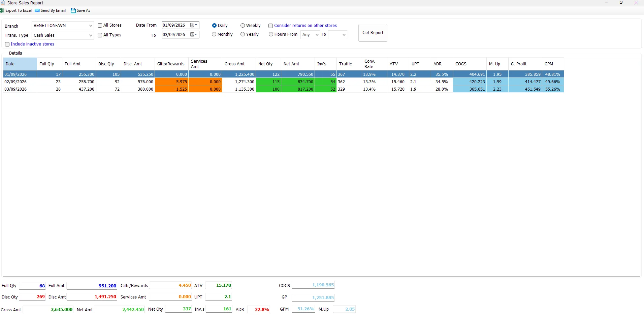Screen dimensions: 644x315
Task: Tick the All Types checkbox
Action: [x=100, y=35]
